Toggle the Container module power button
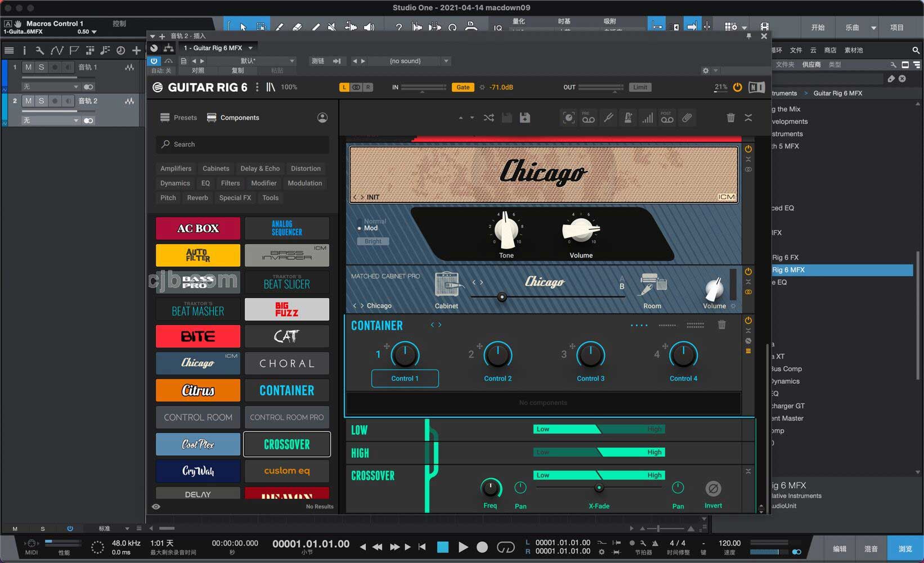The image size is (924, 563). (748, 320)
